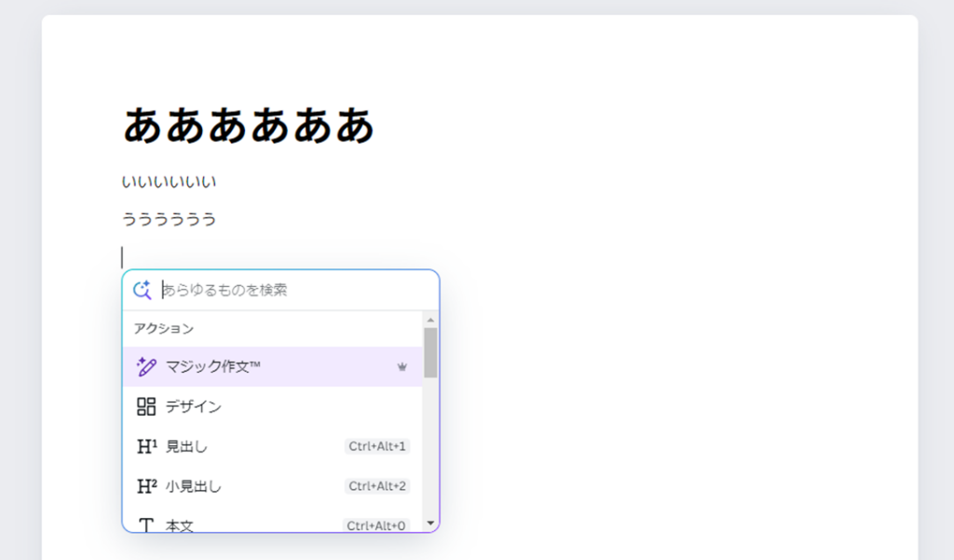Click the T body text icon
This screenshot has width=954, height=560.
(146, 525)
